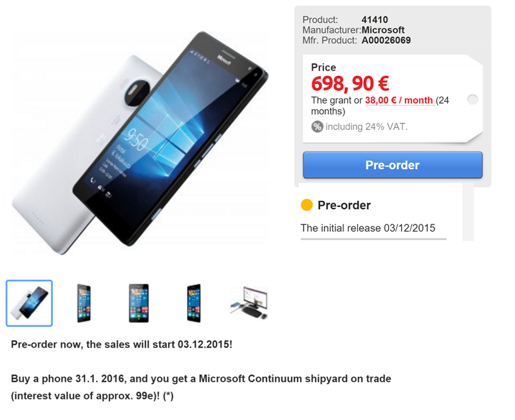Select the first thumbnail with blue border
Viewport: 515px width, 420px height.
[29, 303]
